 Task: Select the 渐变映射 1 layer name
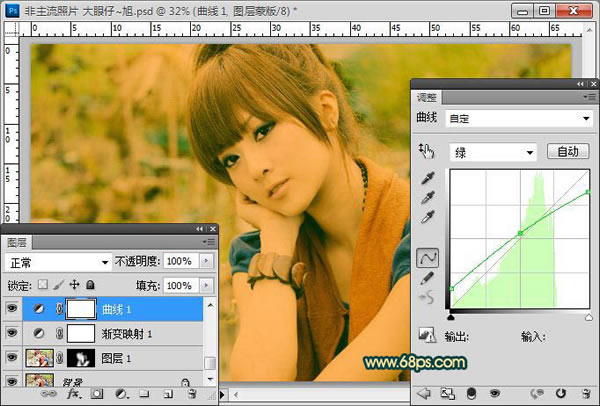click(127, 334)
